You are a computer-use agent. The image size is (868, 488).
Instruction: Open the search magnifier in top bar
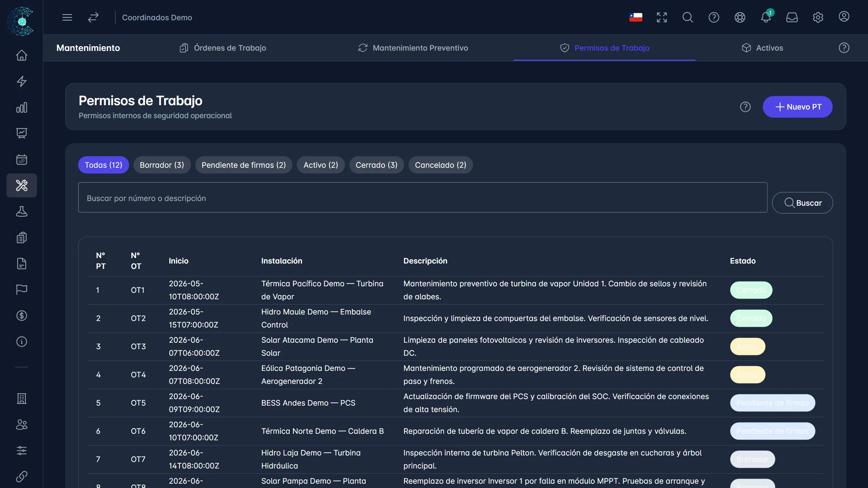[688, 17]
